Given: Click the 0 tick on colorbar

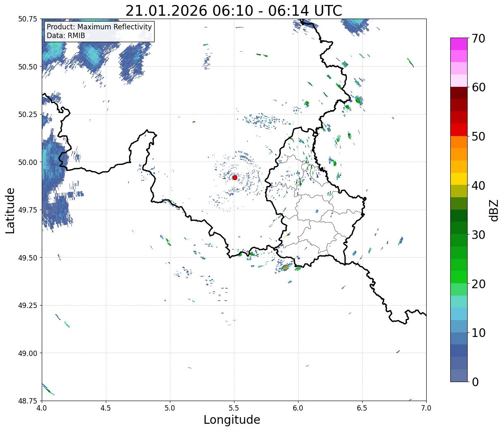Looking at the screenshot, I should pyautogui.click(x=475, y=382).
